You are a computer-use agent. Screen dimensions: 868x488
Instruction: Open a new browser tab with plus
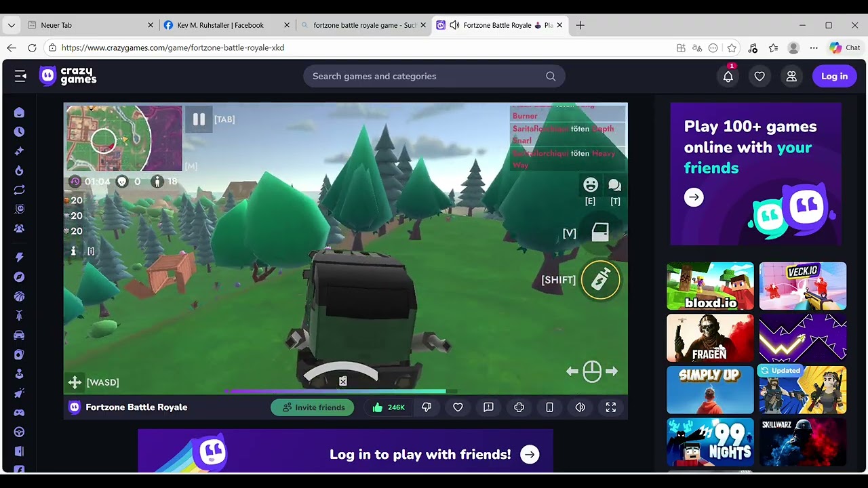coord(580,25)
